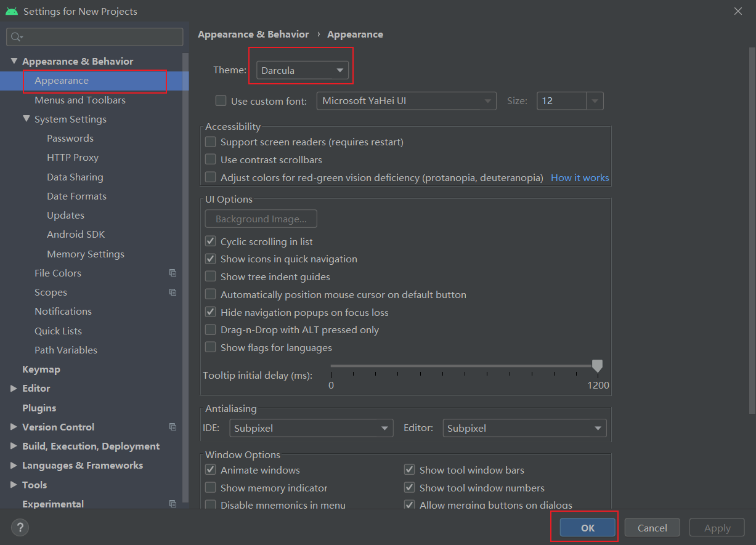
Task: Enable Show memory indicator option
Action: (x=211, y=488)
